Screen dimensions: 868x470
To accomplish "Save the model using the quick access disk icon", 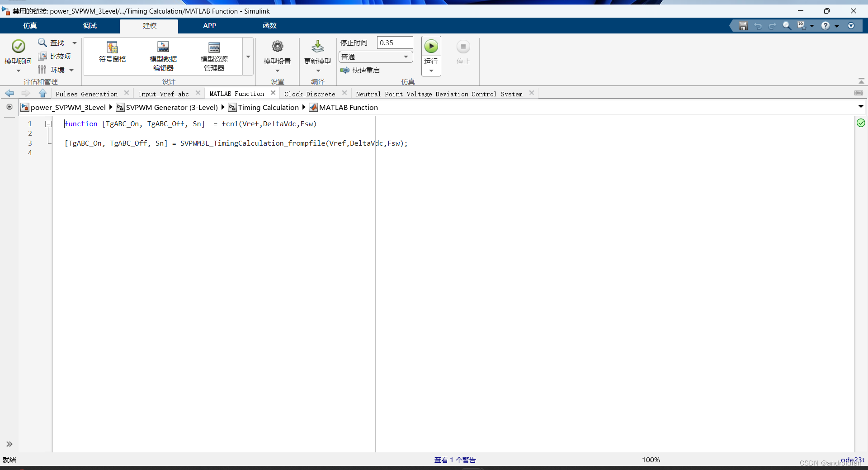I will click(x=743, y=26).
